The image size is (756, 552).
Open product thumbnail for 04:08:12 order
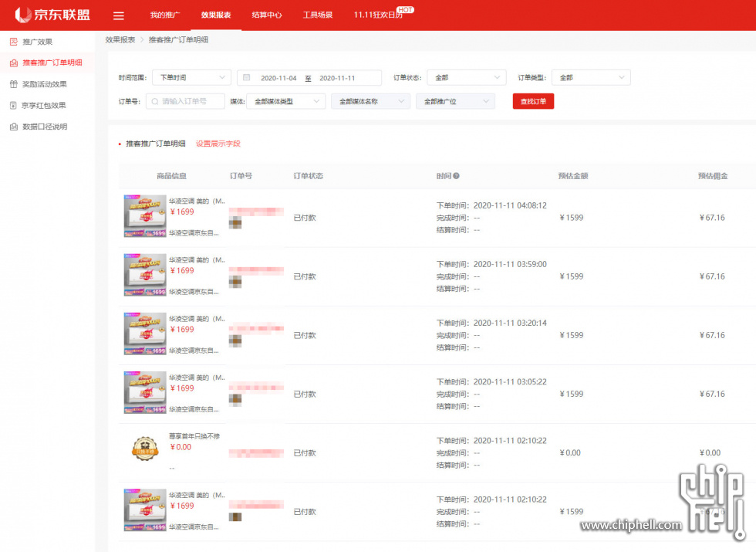(145, 215)
